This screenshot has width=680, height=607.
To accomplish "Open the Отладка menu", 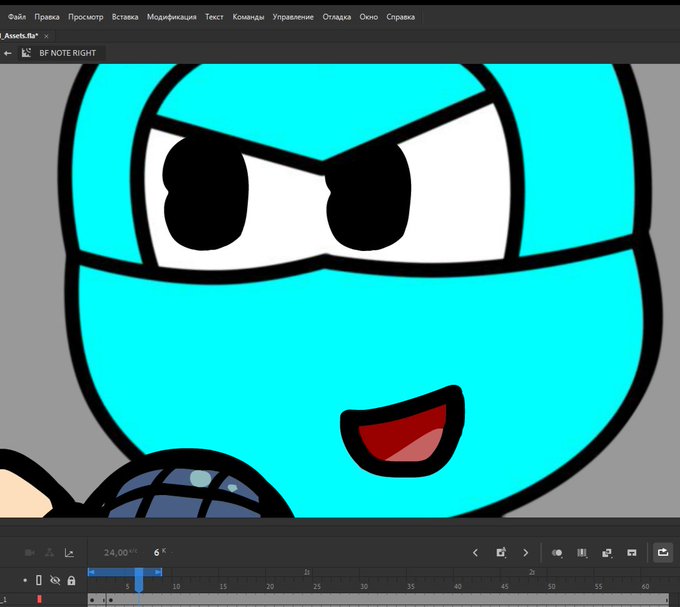I will [x=337, y=17].
